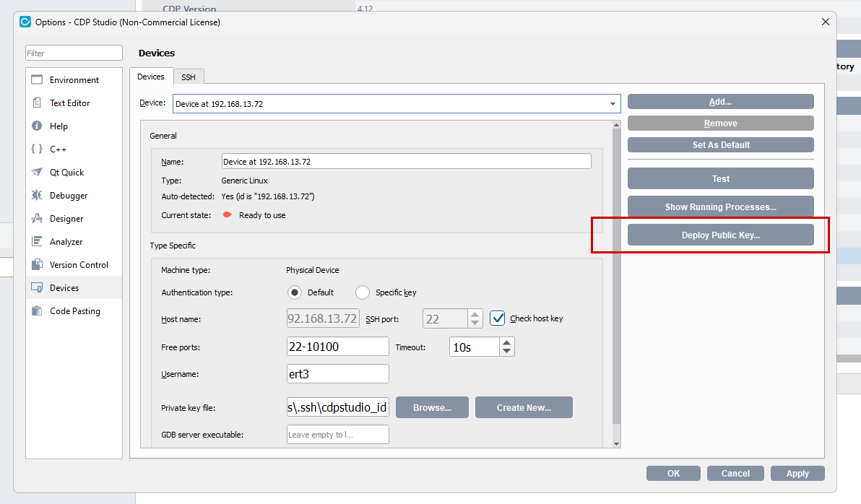Click the Apply button
The width and height of the screenshot is (861, 504).
pyautogui.click(x=797, y=473)
